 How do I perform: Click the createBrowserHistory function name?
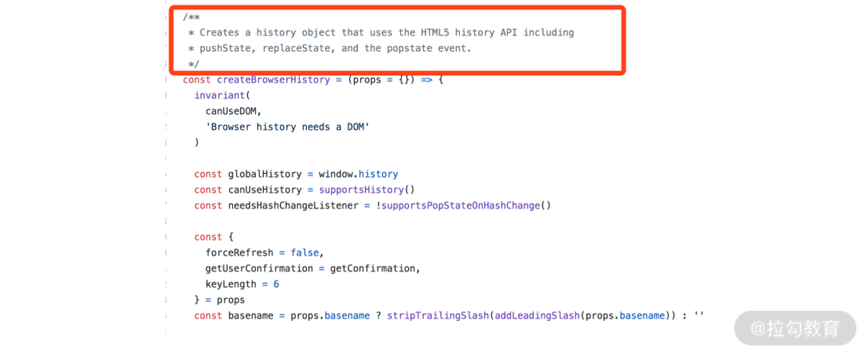pyautogui.click(x=273, y=80)
